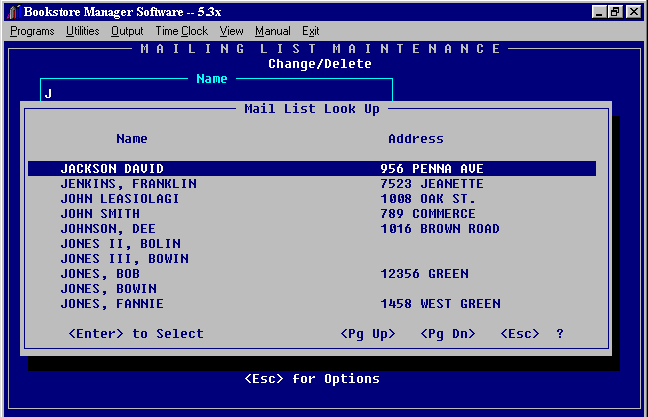Click the 7523 JEANETTE address
Screen dimensions: 648x417
click(432, 183)
